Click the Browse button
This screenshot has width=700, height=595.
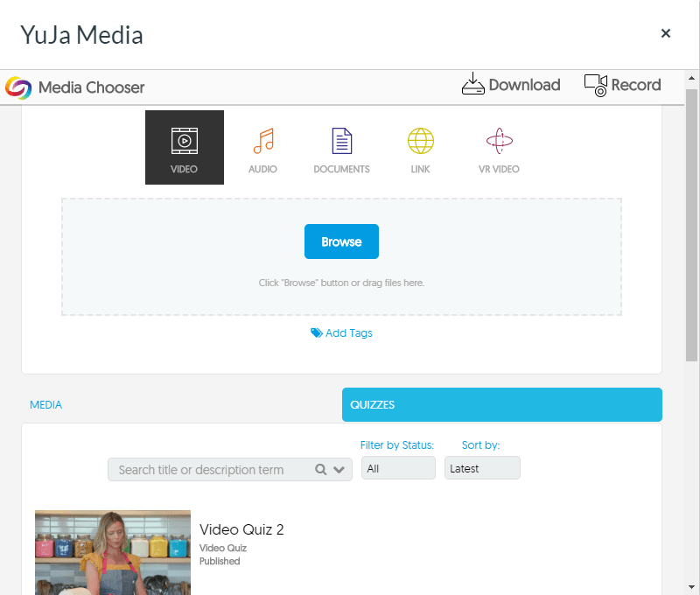click(x=341, y=241)
